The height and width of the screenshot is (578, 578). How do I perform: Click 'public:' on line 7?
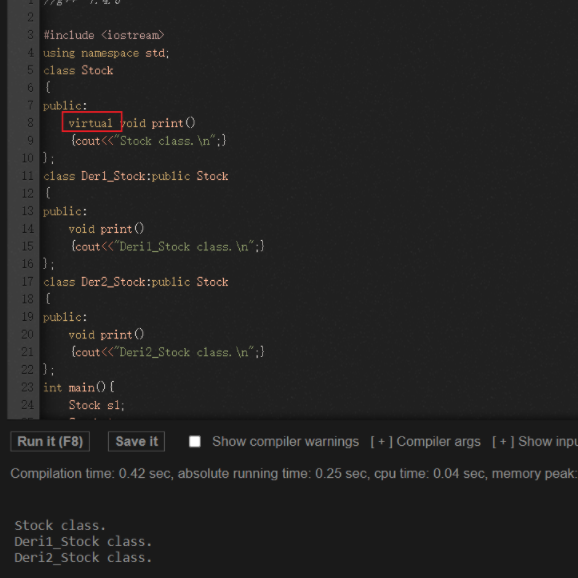pyautogui.click(x=65, y=106)
